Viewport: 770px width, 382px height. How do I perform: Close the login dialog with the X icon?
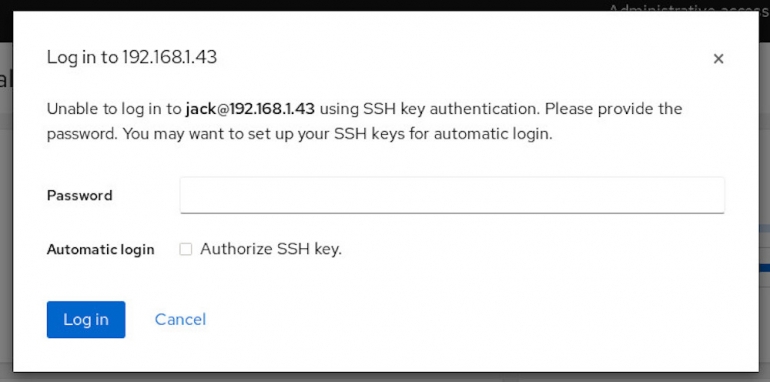click(718, 59)
